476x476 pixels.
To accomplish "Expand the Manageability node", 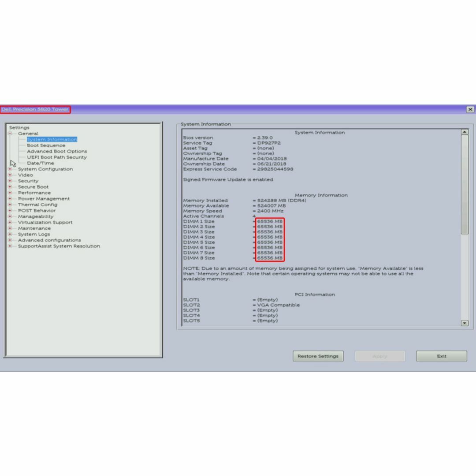I will pos(10,216).
